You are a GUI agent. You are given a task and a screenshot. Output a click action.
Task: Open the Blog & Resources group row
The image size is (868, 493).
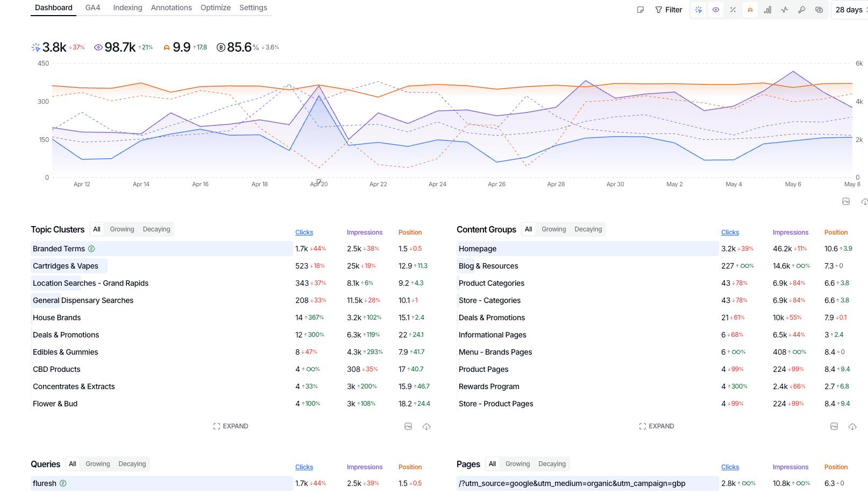(x=588, y=266)
